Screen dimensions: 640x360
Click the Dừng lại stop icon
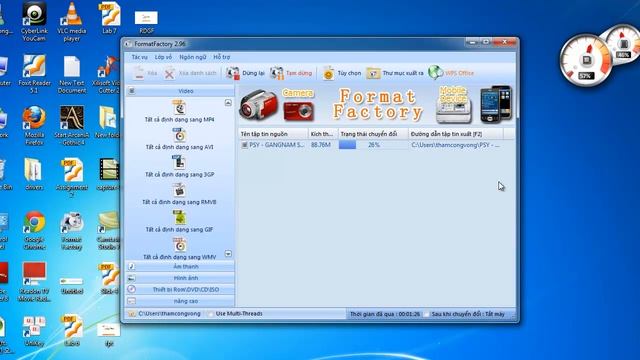coord(233,73)
